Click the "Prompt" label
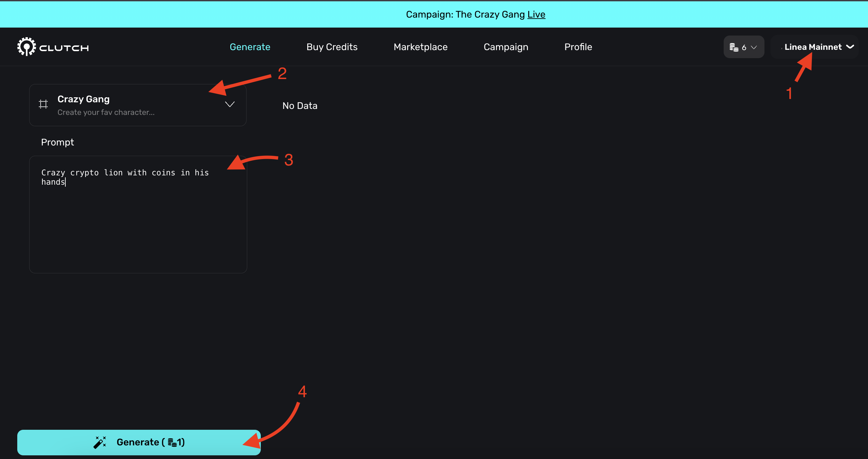Viewport: 868px width, 459px height. tap(57, 142)
